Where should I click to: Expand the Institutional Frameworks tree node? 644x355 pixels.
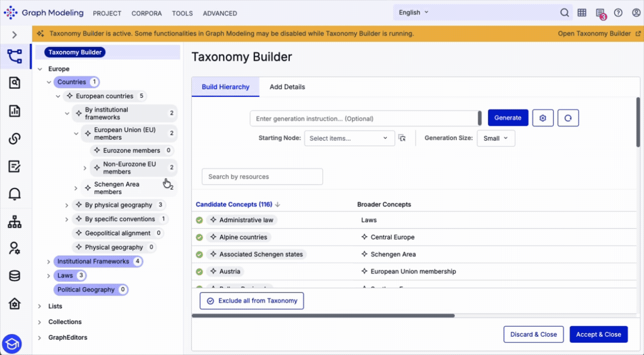click(48, 262)
